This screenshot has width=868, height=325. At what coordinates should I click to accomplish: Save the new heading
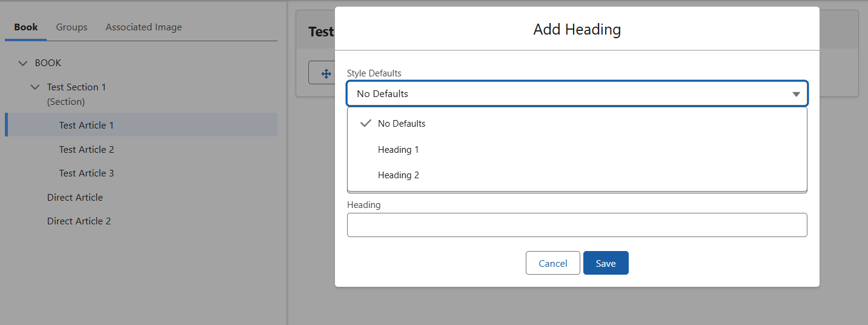606,263
